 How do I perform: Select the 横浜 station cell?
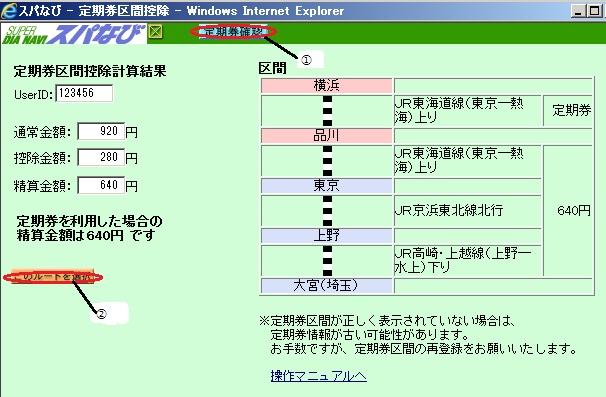point(327,85)
